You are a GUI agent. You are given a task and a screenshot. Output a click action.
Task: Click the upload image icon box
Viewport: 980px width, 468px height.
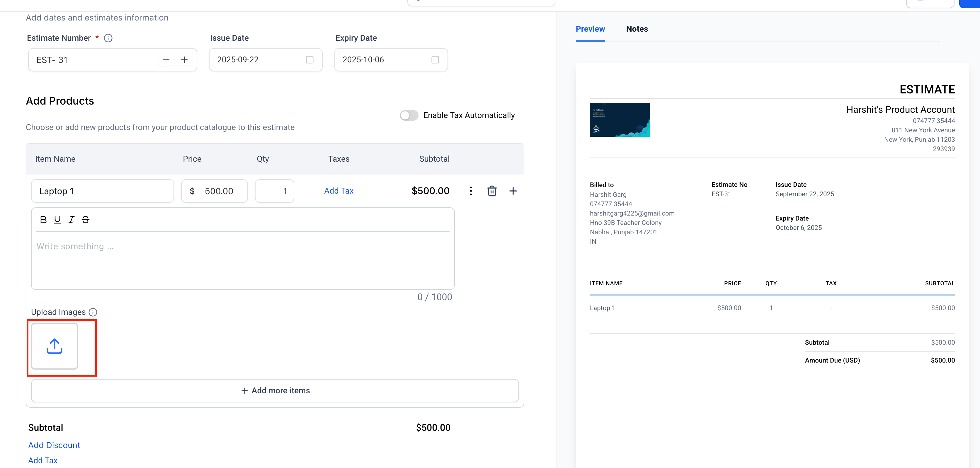[x=55, y=346]
